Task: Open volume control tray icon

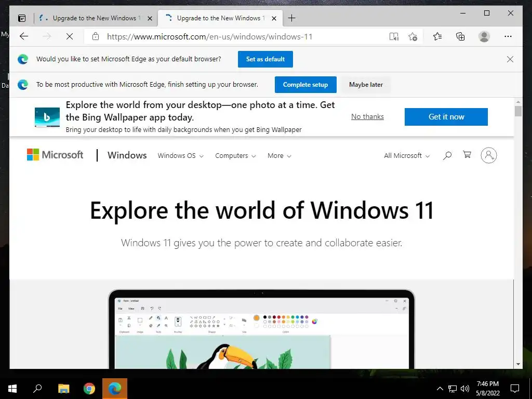Action: coord(465,389)
